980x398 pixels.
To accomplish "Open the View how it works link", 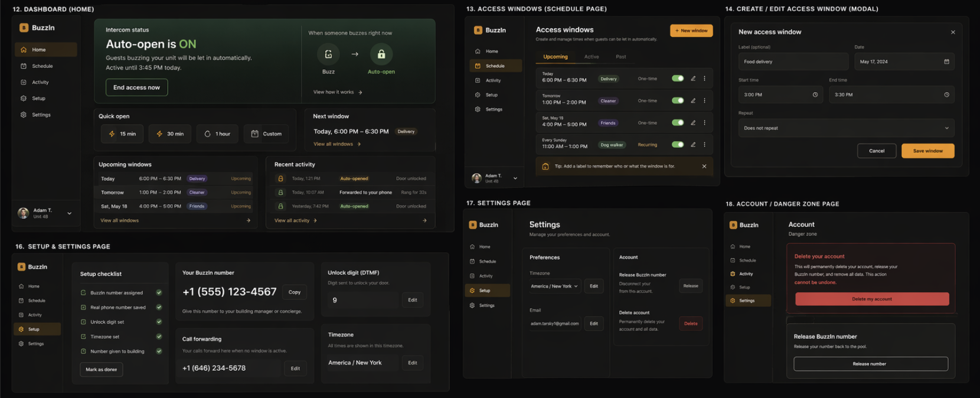I will [338, 92].
